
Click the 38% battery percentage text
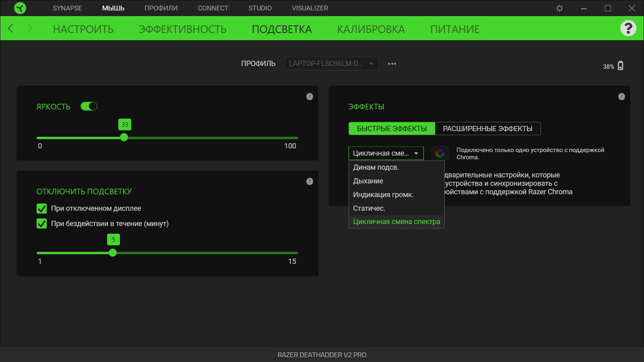point(609,67)
